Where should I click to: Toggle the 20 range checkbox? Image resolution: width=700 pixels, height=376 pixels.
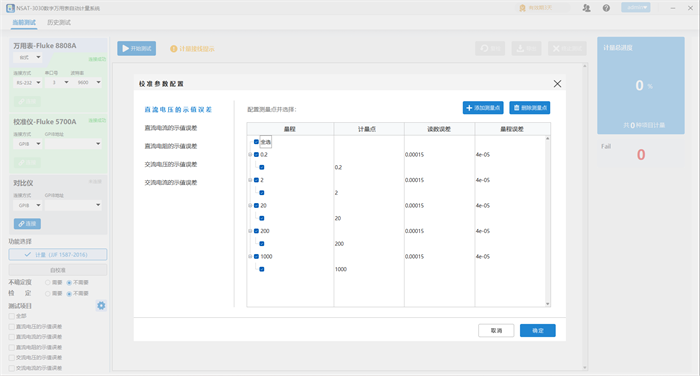tap(256, 205)
